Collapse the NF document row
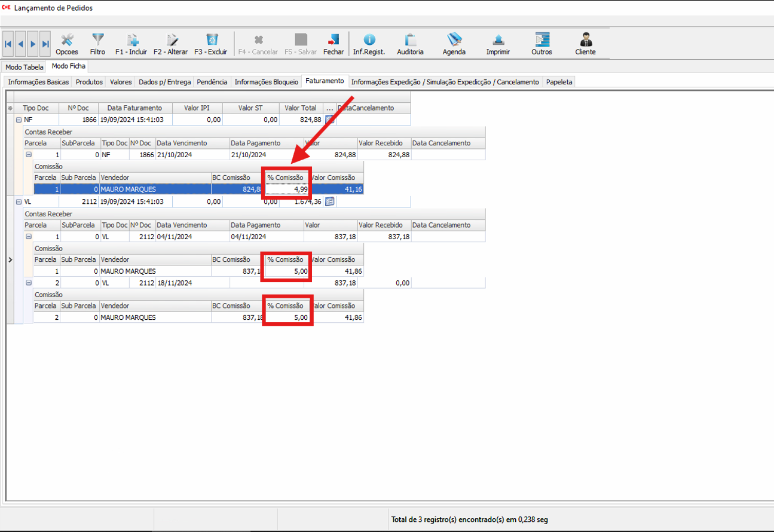 [x=19, y=120]
